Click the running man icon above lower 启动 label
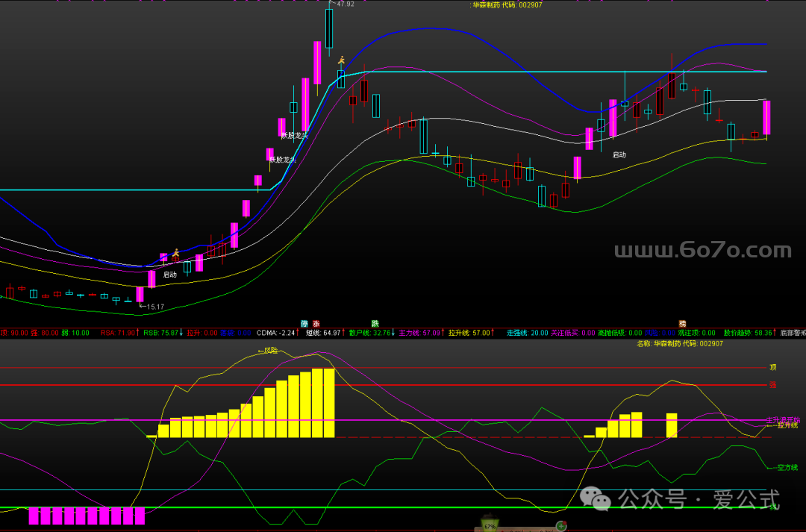 pos(175,254)
